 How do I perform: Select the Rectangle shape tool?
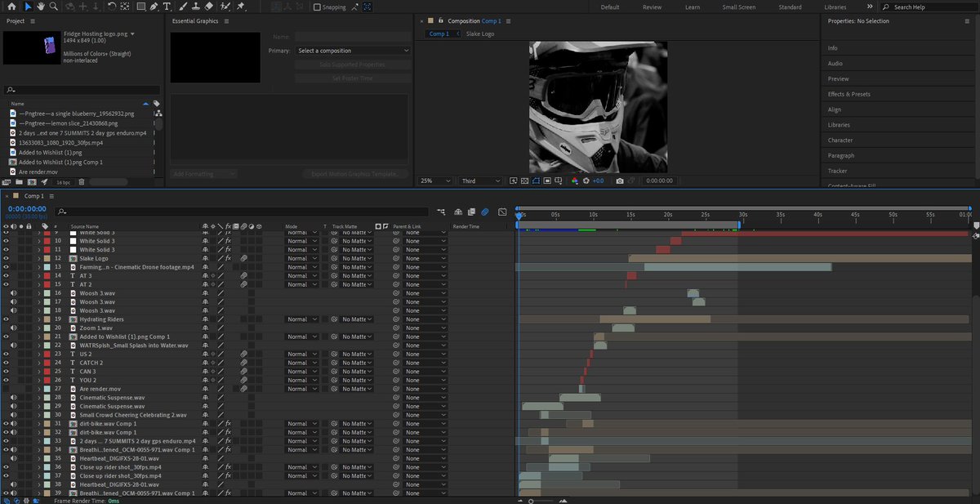[x=141, y=7]
